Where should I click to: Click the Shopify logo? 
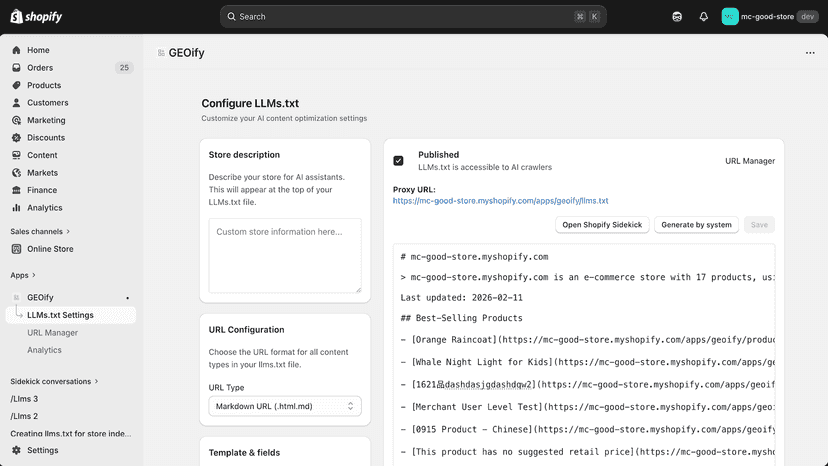click(36, 16)
